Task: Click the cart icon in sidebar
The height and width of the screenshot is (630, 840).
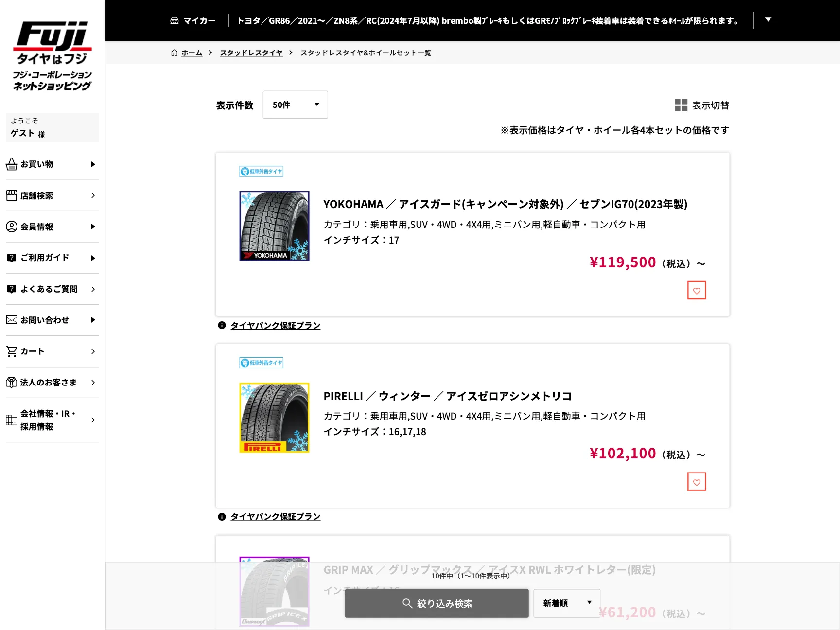Action: click(x=12, y=351)
